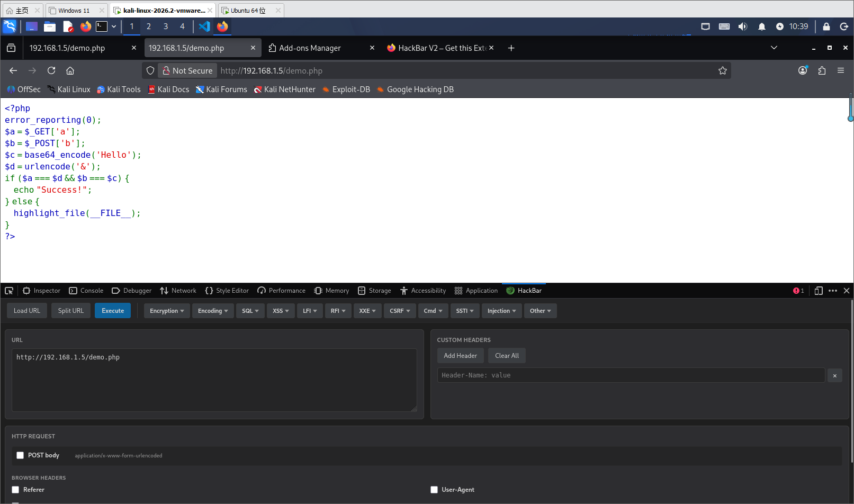Switch to workspace 2
Screen dimensions: 854x504
coord(149,26)
